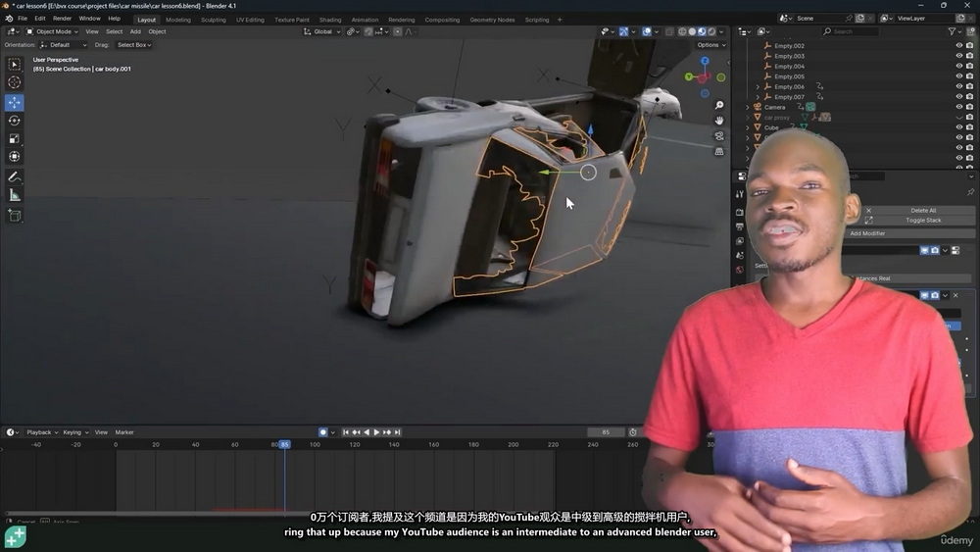Toggle the camera view icon in viewport
This screenshot has width=980, height=552.
coord(719,135)
